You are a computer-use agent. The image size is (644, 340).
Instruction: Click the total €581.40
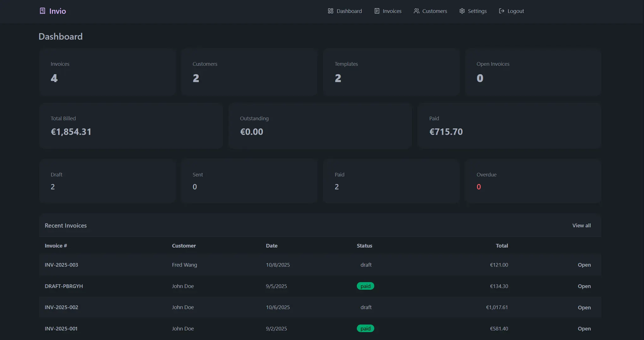[x=499, y=329]
